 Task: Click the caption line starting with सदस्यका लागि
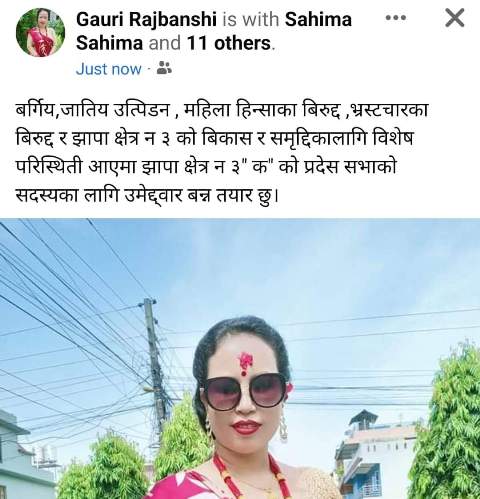(147, 195)
